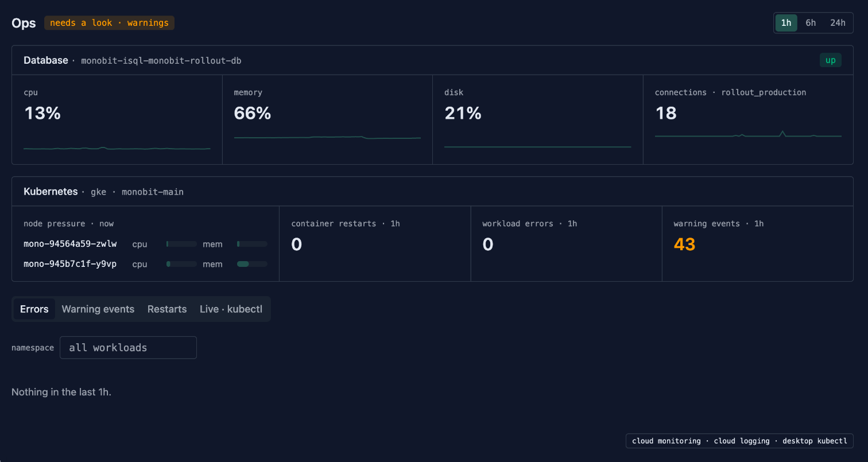The width and height of the screenshot is (868, 462).
Task: Click the database 'up' status badge
Action: [x=830, y=60]
